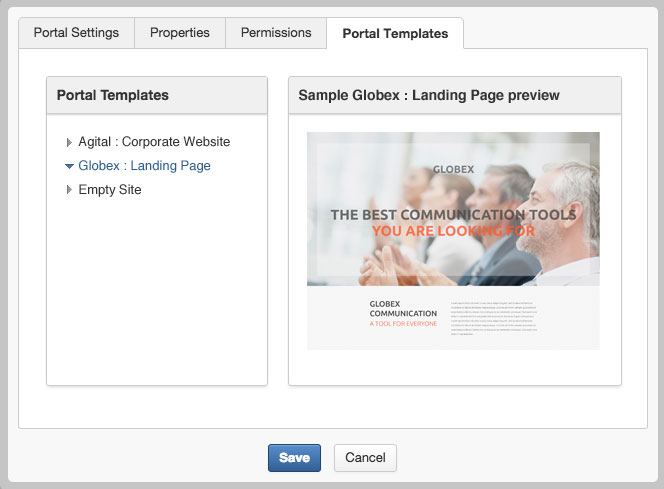Cancel the portal template dialog
The height and width of the screenshot is (489, 664).
click(x=365, y=458)
